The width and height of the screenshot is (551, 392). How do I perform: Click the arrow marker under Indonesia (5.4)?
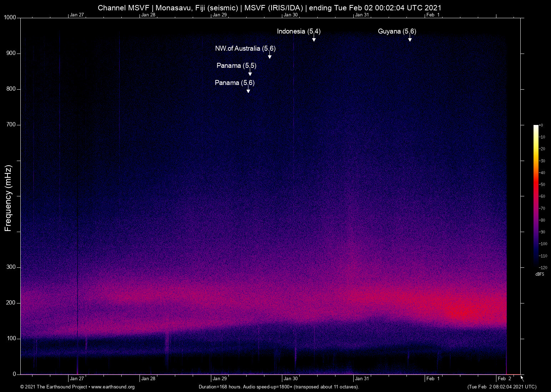314,39
